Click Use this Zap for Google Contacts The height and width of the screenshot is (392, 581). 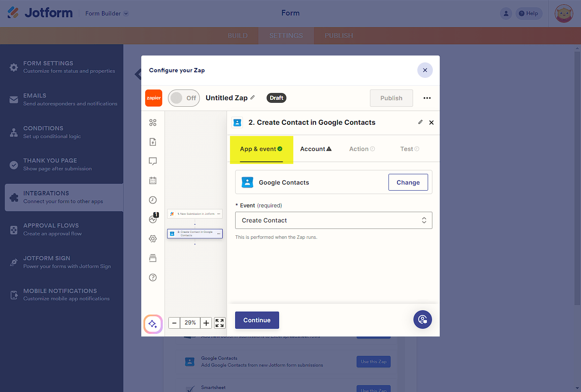pyautogui.click(x=373, y=361)
